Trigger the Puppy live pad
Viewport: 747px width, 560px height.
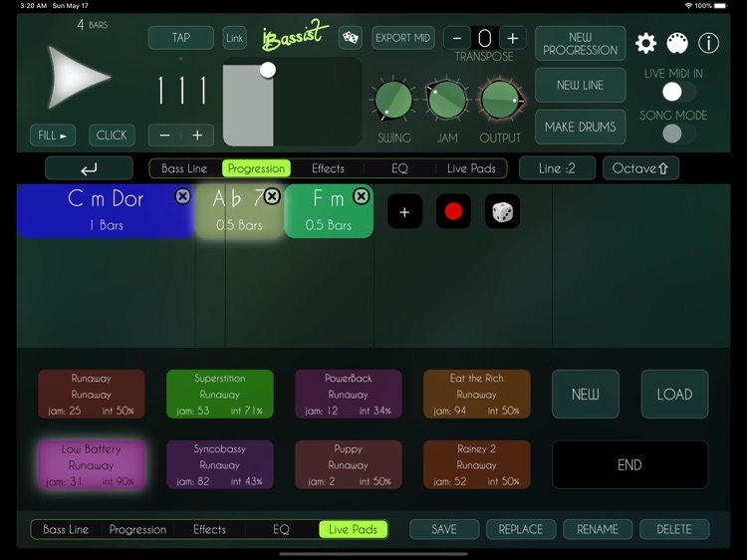349,464
